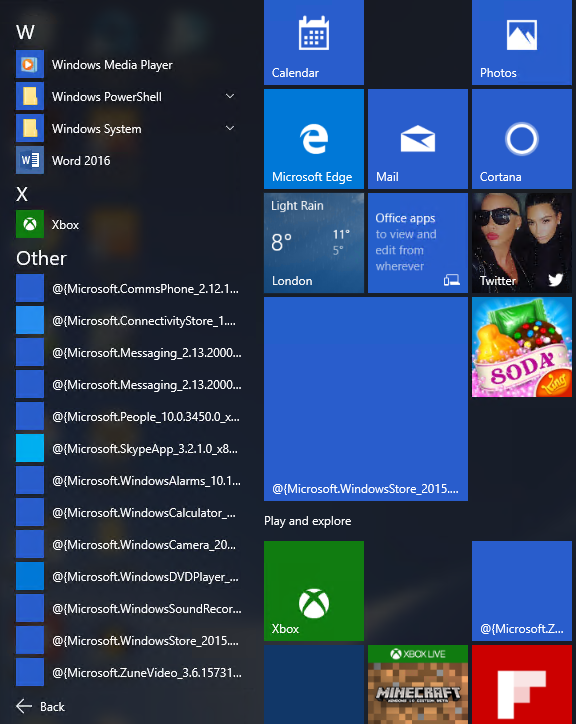The height and width of the screenshot is (724, 576).
Task: Open the Calendar tile
Action: click(x=314, y=42)
